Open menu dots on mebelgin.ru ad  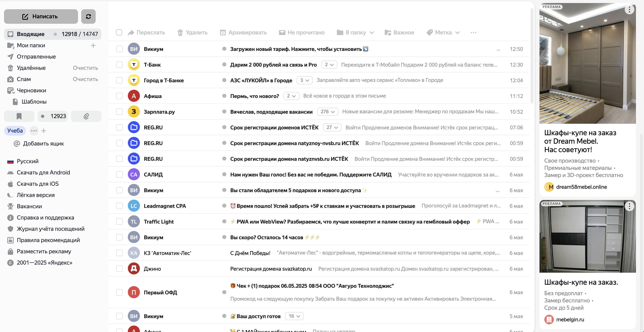click(x=629, y=206)
